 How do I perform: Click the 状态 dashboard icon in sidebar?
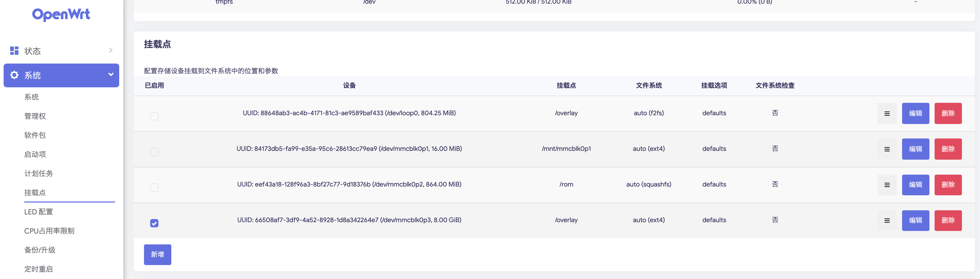[14, 50]
